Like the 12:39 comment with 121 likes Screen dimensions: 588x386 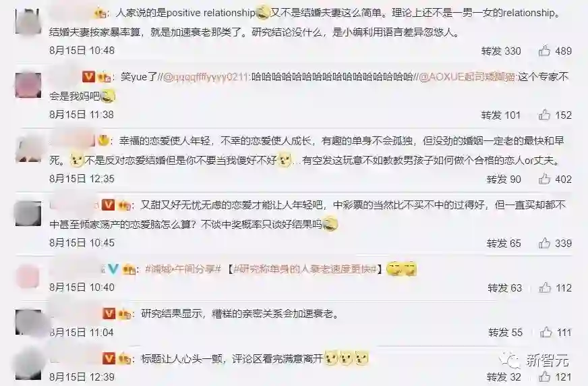coord(544,376)
